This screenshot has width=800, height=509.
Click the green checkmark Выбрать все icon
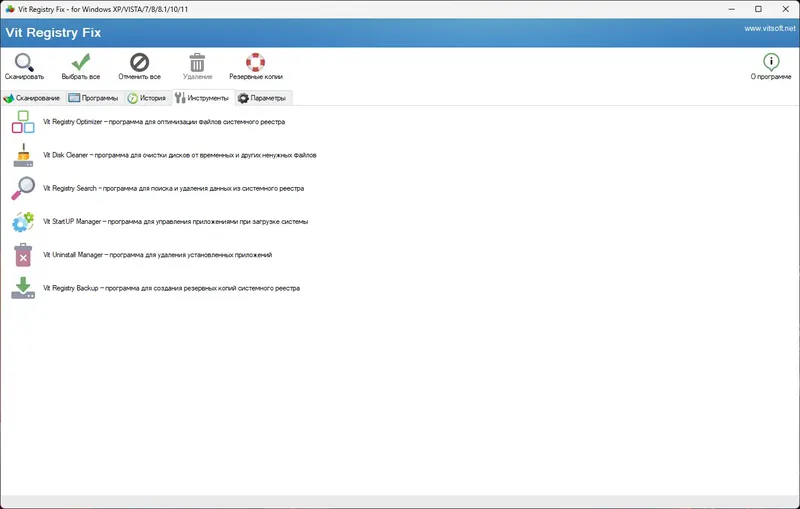[81, 62]
